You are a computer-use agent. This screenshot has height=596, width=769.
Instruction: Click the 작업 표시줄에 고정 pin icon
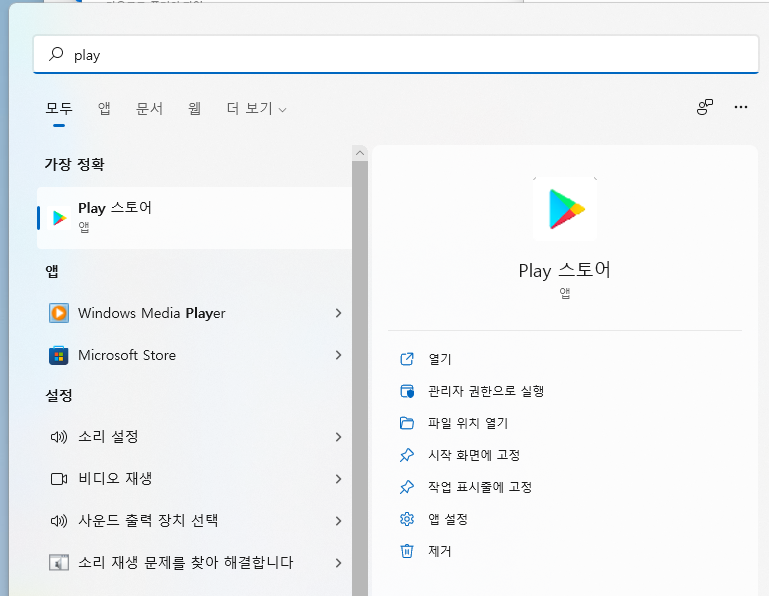pos(407,487)
